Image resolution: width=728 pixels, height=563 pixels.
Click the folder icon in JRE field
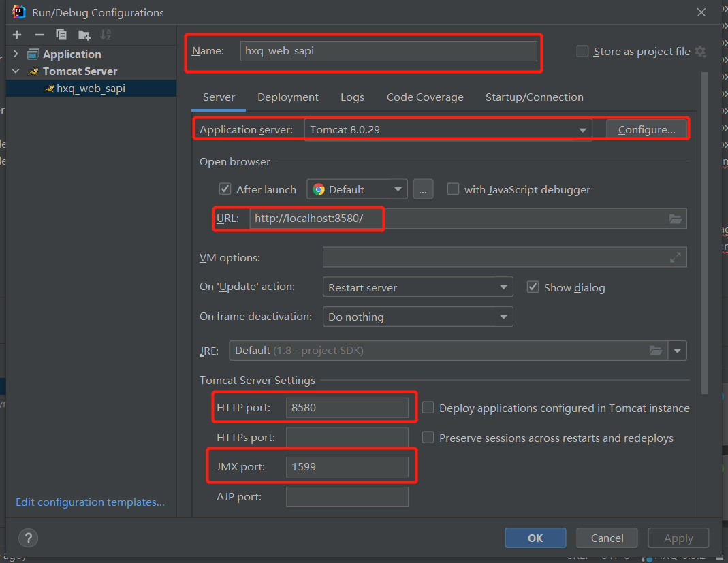pos(656,351)
